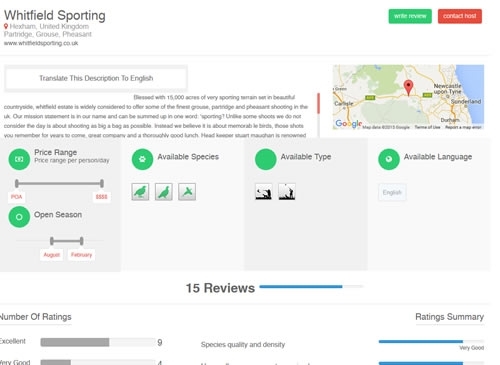Screen dimensions: 500x365
Task: Click the August handle on season slider
Action: [x=52, y=241]
